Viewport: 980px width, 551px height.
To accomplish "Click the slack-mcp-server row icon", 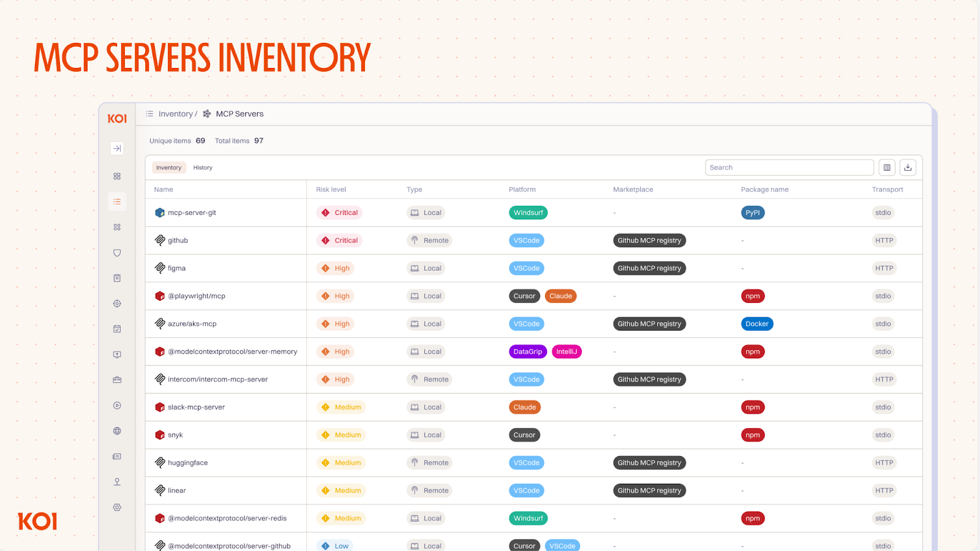I will coord(160,407).
